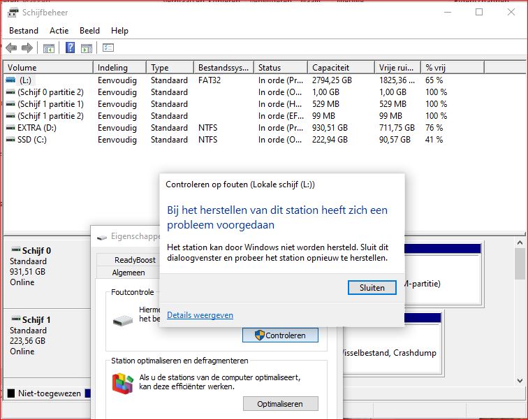
Task: Open the Bestand menu
Action: click(24, 31)
